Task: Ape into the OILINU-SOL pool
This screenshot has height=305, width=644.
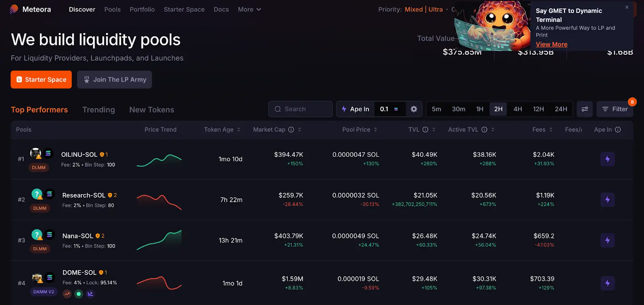Action: [607, 159]
